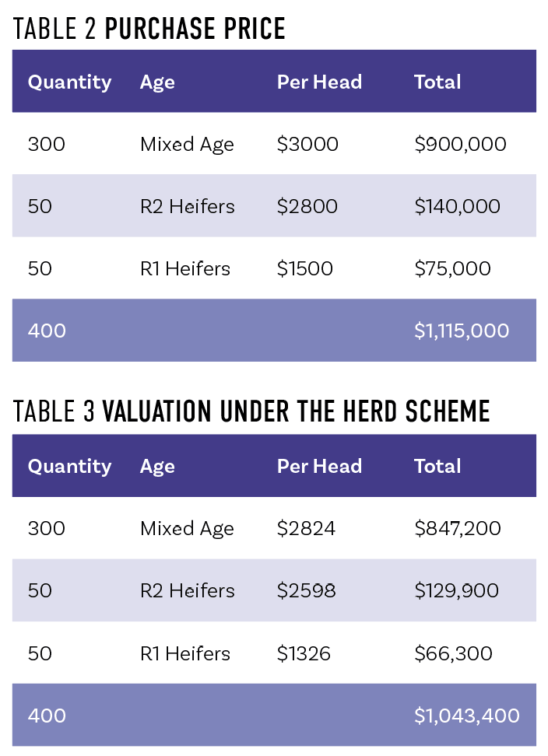Click the $3000 per head value
Viewport: 548px width, 756px height.
(307, 144)
